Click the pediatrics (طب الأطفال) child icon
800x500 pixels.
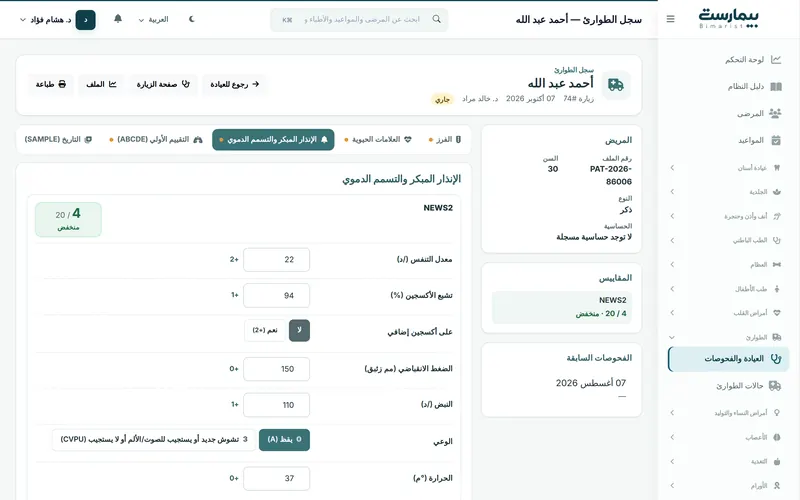point(777,289)
